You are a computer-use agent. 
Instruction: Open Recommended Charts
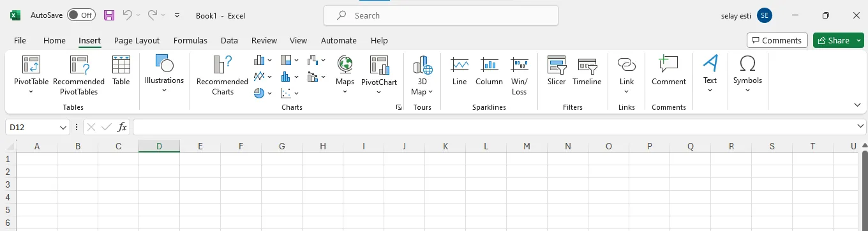point(222,75)
